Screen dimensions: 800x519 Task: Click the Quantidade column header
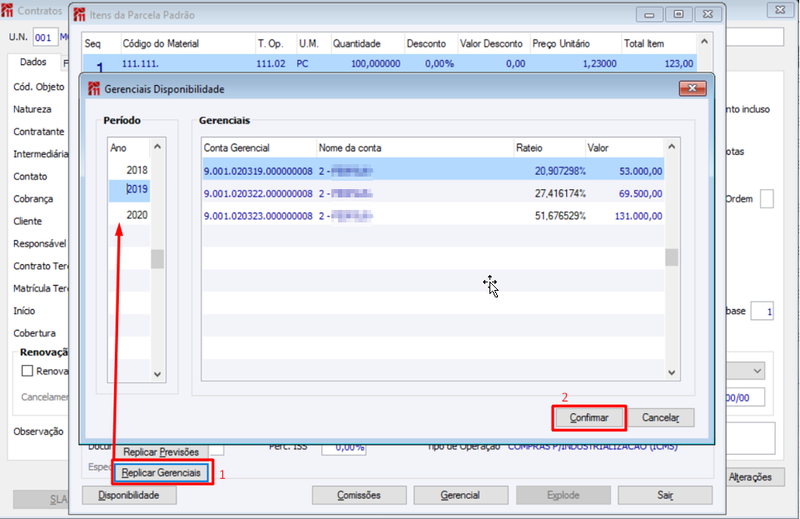(367, 43)
